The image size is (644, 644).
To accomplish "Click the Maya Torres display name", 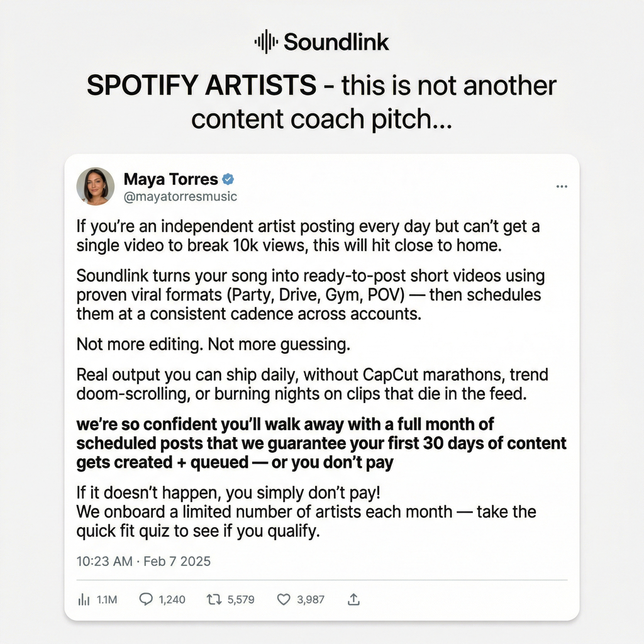I will tap(171, 179).
